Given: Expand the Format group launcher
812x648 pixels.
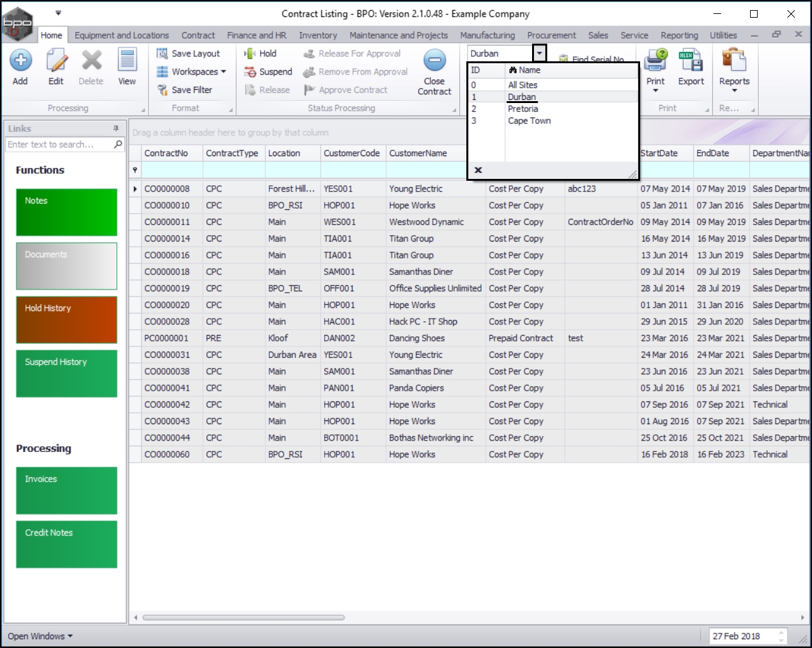Looking at the screenshot, I should 231,111.
